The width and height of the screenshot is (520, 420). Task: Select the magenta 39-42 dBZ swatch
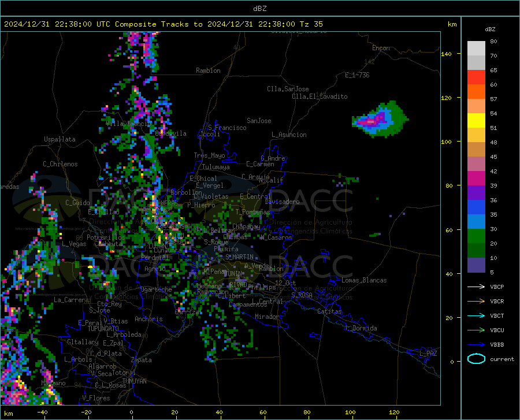pyautogui.click(x=476, y=179)
